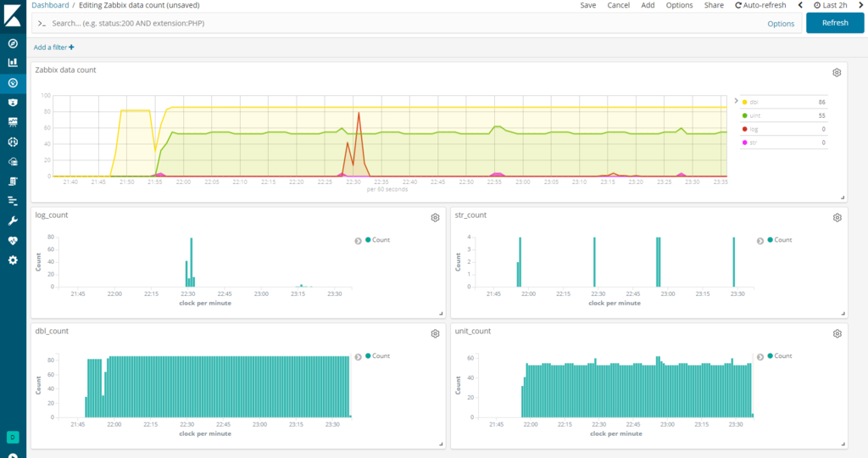Open the Canvas sidebar icon
868x458 pixels.
(x=13, y=122)
